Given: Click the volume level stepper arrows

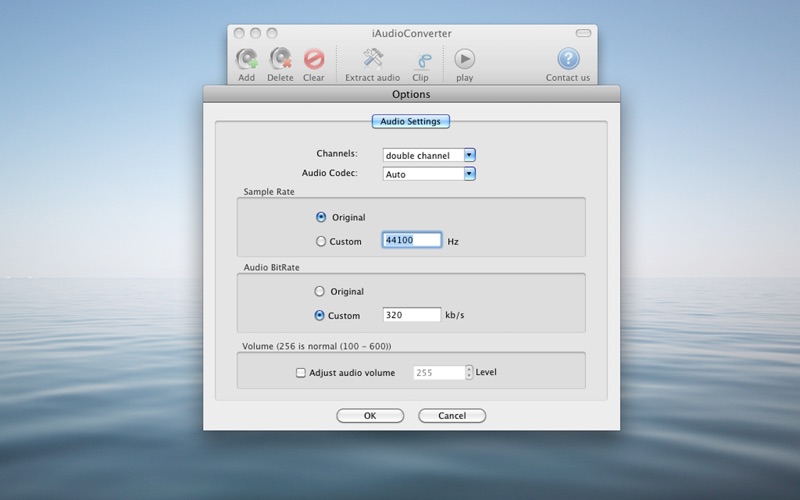Looking at the screenshot, I should 469,372.
